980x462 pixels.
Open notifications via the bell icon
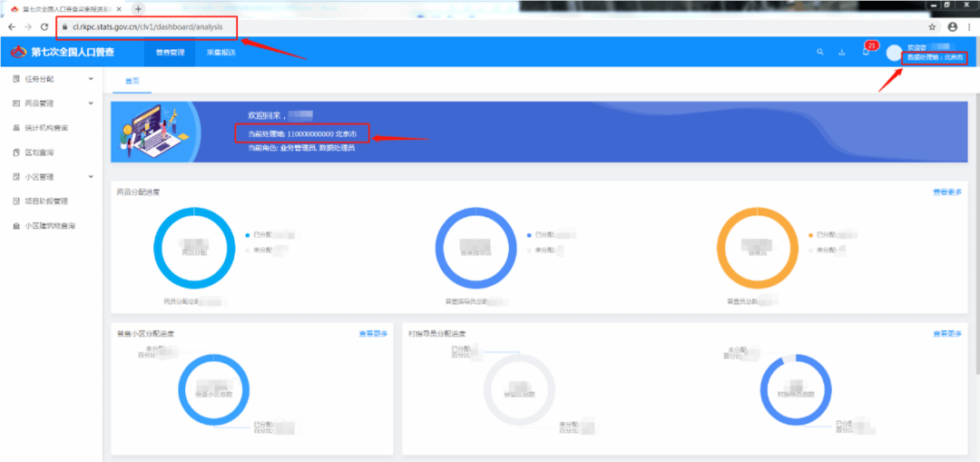(865, 53)
